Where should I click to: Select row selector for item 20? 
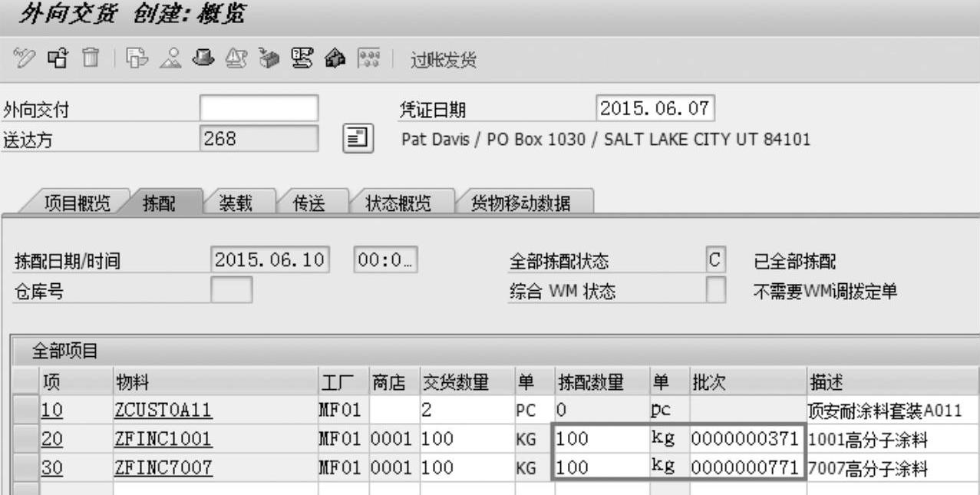click(26, 439)
